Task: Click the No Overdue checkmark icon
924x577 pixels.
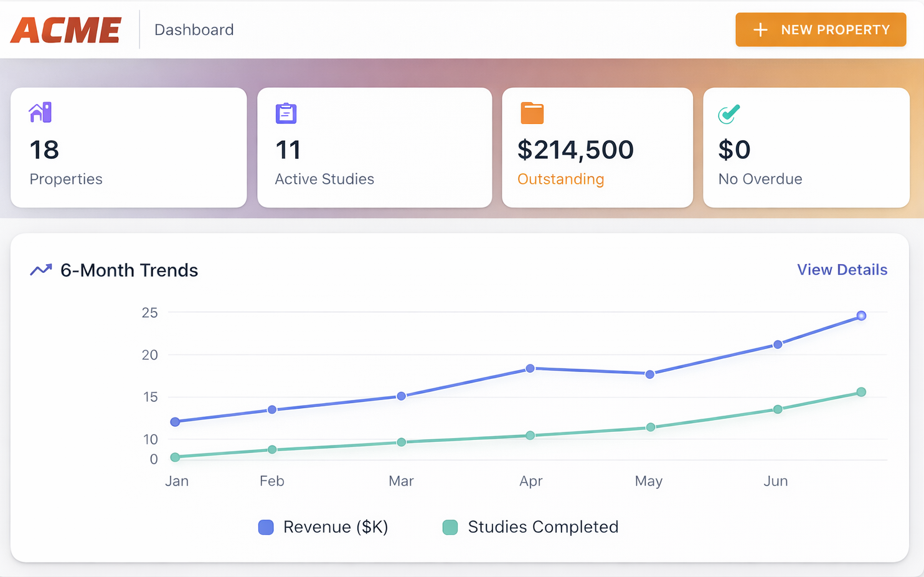Action: (x=728, y=113)
